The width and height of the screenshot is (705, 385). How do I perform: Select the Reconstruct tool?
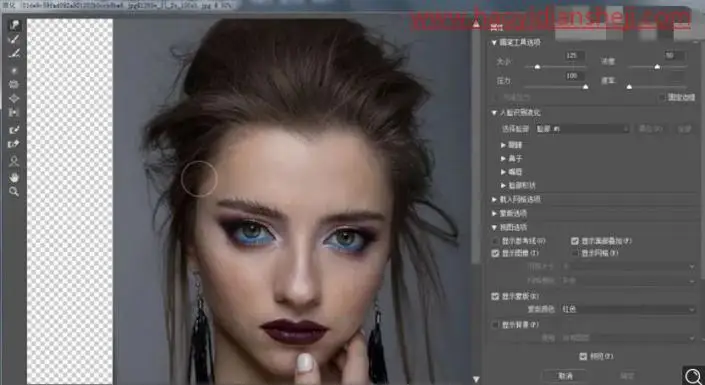click(x=14, y=40)
